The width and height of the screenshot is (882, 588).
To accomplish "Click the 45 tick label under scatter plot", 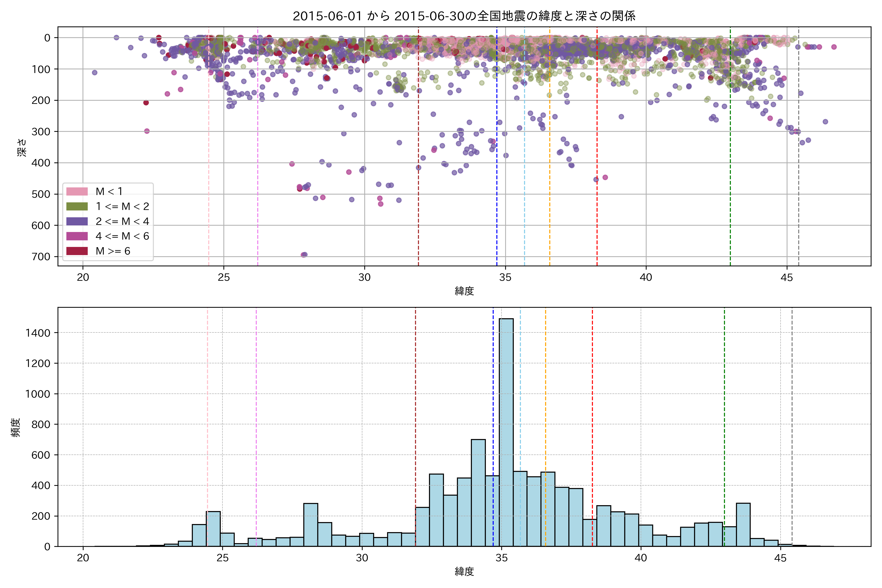I will [786, 278].
